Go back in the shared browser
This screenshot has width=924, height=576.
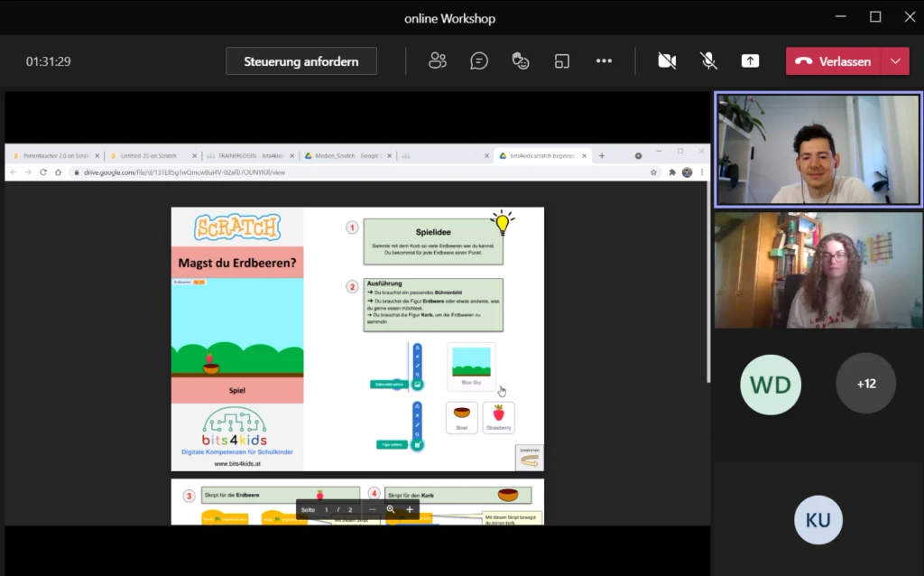pos(14,172)
